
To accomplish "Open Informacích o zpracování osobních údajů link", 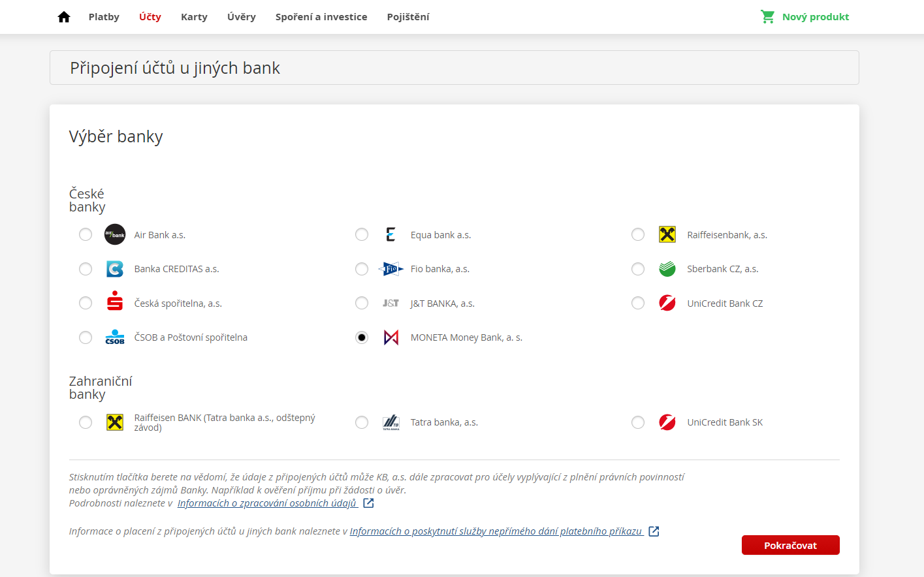I will tap(268, 503).
